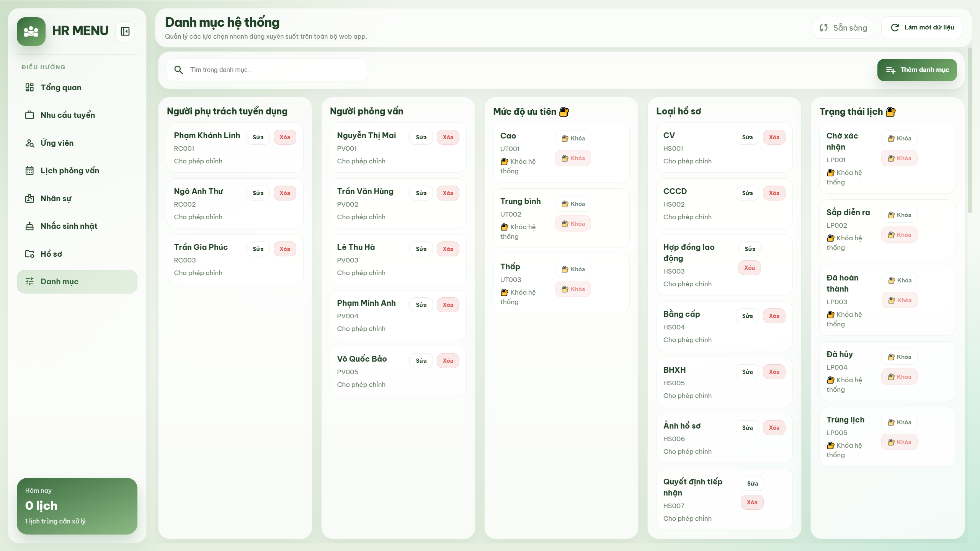Click Xóa on Ngô Anh Thư entry

284,193
